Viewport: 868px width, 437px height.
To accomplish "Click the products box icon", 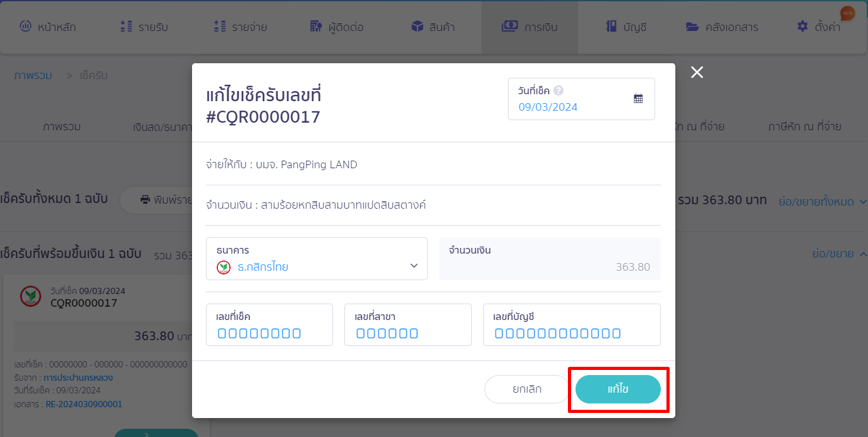I will [x=417, y=27].
